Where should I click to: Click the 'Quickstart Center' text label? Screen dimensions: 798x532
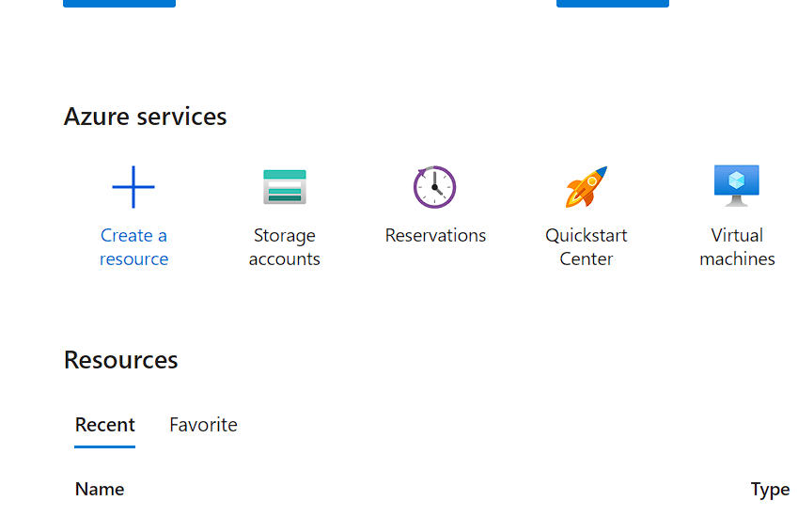(x=587, y=247)
